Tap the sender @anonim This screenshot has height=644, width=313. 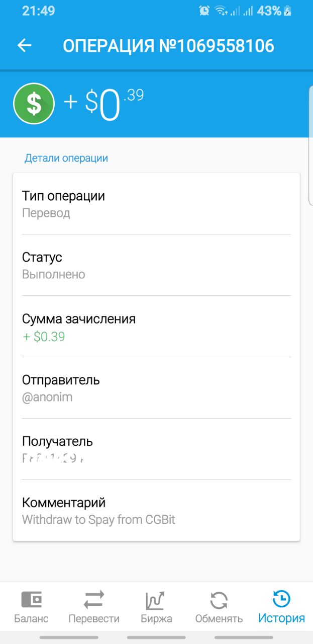tap(47, 397)
